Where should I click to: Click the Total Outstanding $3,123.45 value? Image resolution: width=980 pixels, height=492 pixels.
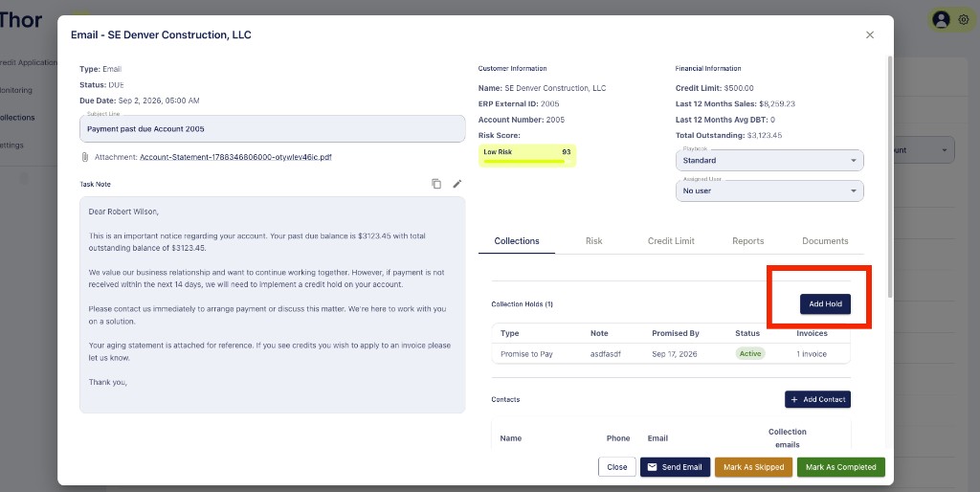pos(765,135)
